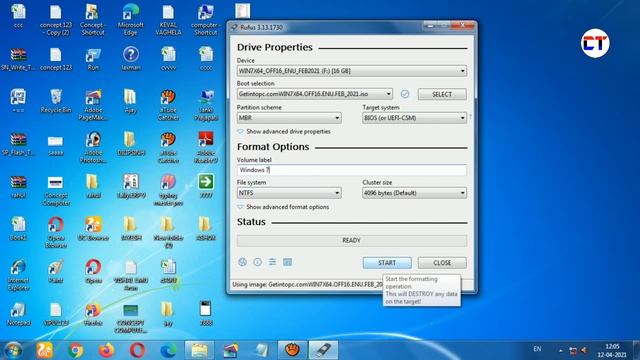
Task: Click the checksum checkmark icon beside Boot selection
Action: [x=404, y=94]
